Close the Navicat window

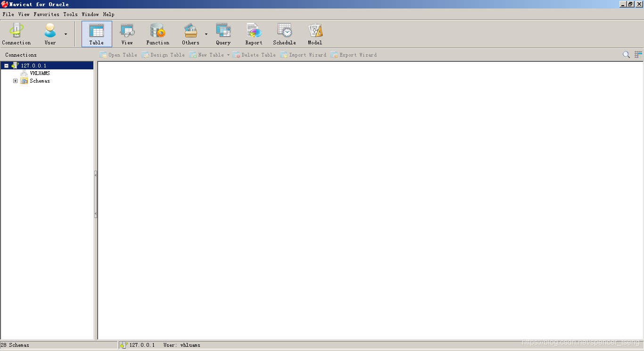(x=639, y=4)
